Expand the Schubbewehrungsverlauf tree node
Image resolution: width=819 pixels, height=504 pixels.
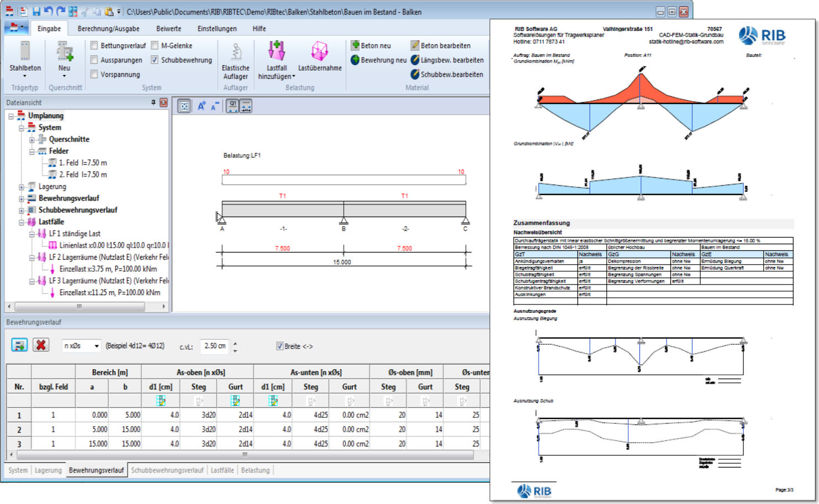tap(22, 211)
